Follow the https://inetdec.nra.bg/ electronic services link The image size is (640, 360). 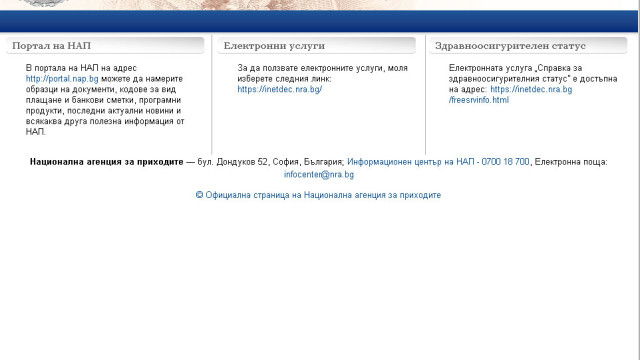[x=280, y=89]
